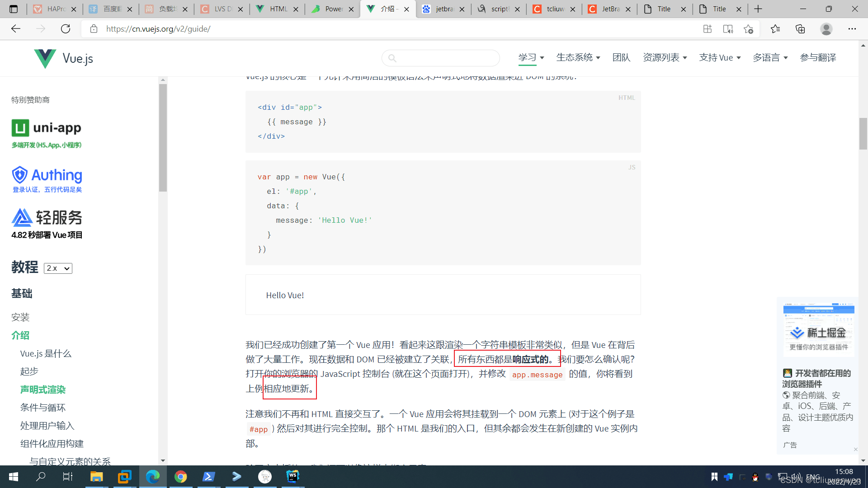Open read aloud immersive reader icon
The height and width of the screenshot is (488, 868).
(728, 29)
